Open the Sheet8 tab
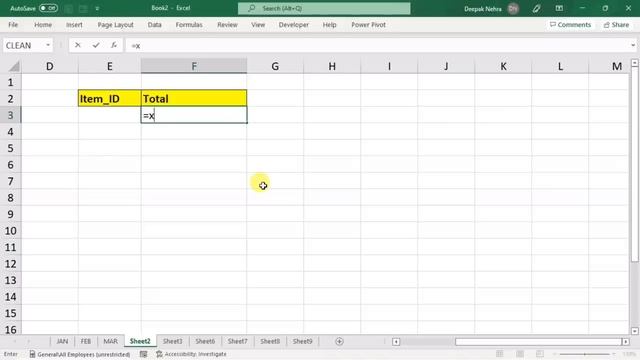Image resolution: width=640 pixels, height=360 pixels. pyautogui.click(x=270, y=341)
